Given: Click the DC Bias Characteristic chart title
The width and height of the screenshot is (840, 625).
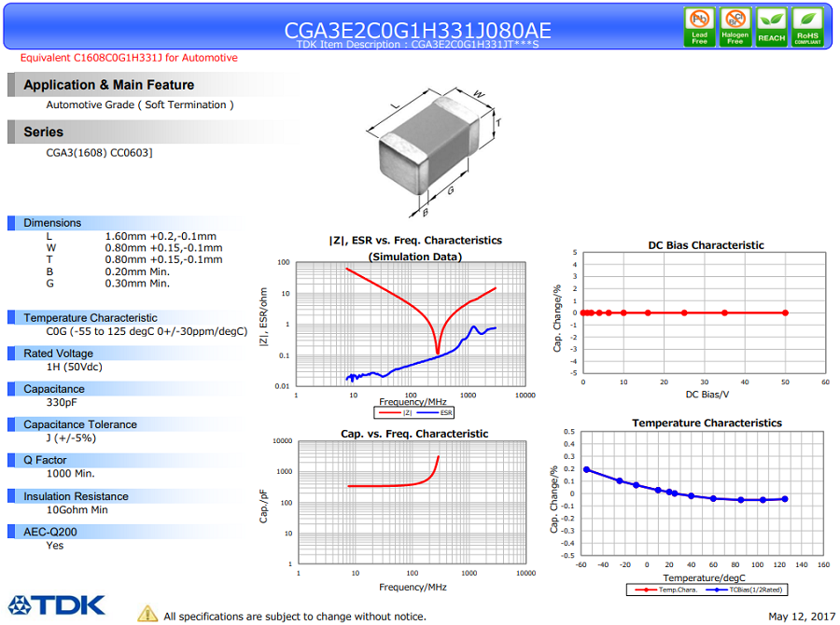Looking at the screenshot, I should point(707,245).
